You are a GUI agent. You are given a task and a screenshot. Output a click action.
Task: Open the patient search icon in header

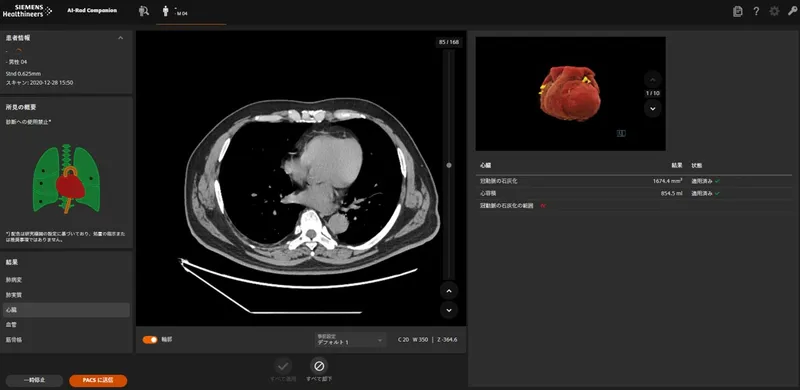pyautogui.click(x=144, y=11)
